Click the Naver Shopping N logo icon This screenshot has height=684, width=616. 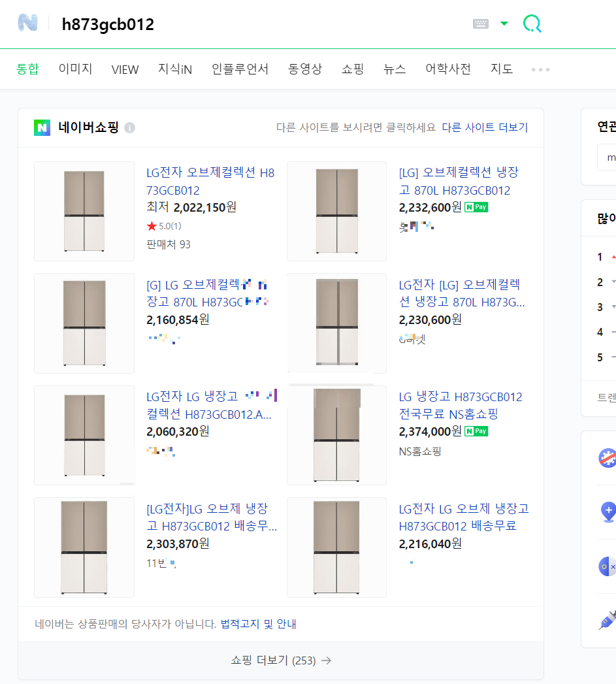point(42,128)
